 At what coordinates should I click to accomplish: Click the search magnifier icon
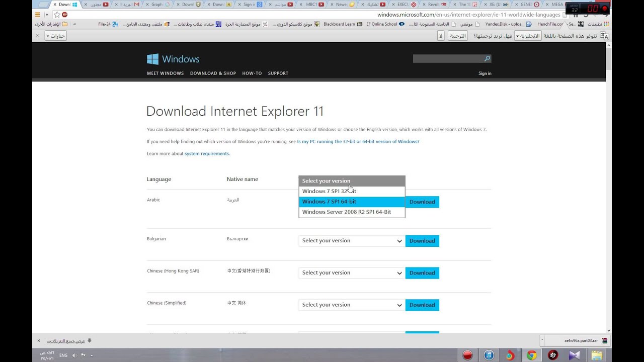(x=487, y=59)
